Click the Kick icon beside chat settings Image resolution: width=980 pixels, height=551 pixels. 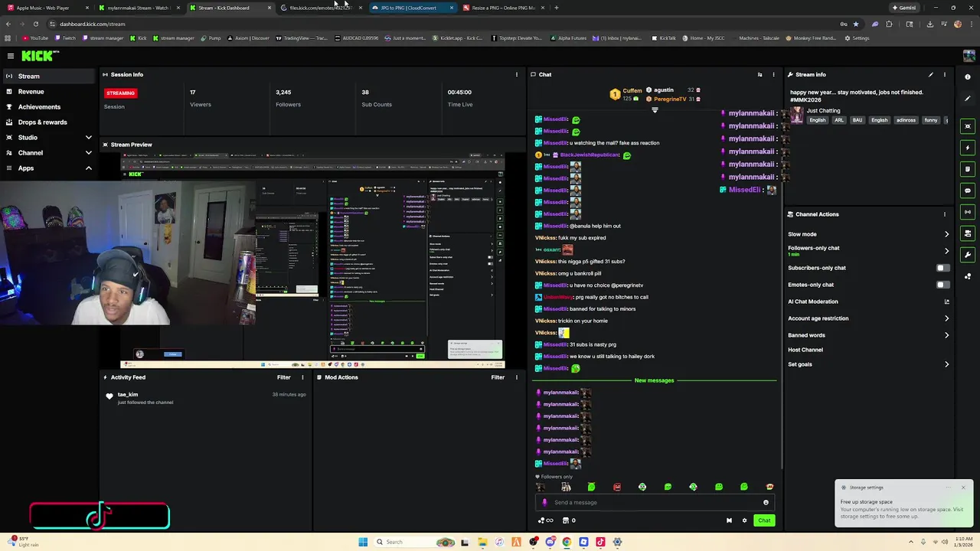(729, 520)
